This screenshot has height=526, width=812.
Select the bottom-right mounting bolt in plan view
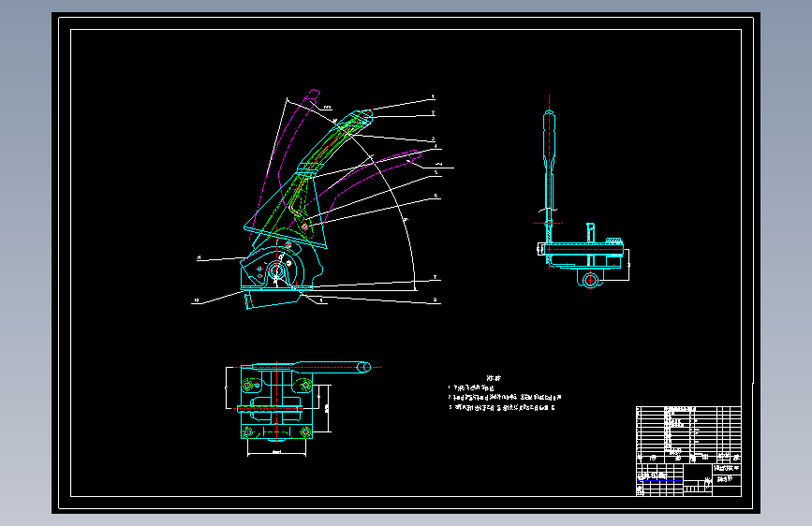[x=305, y=431]
